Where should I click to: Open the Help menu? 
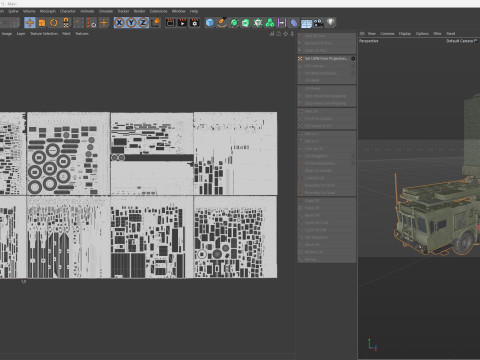pos(194,11)
